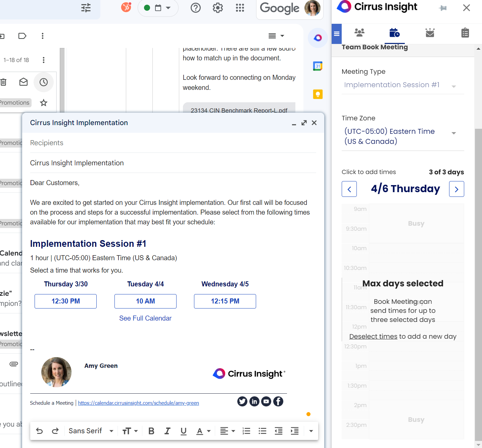Pin the Cirrus Insight sidebar
Image resolution: width=482 pixels, height=448 pixels.
tap(443, 8)
